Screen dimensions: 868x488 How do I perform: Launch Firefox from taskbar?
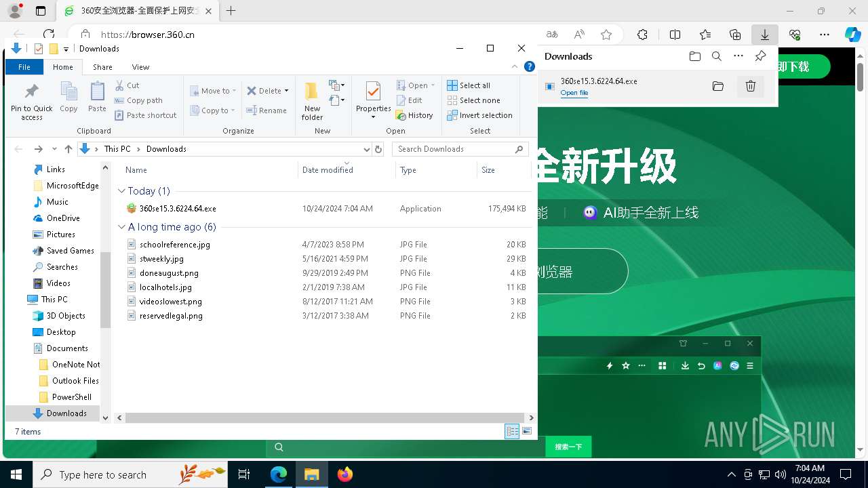[345, 474]
